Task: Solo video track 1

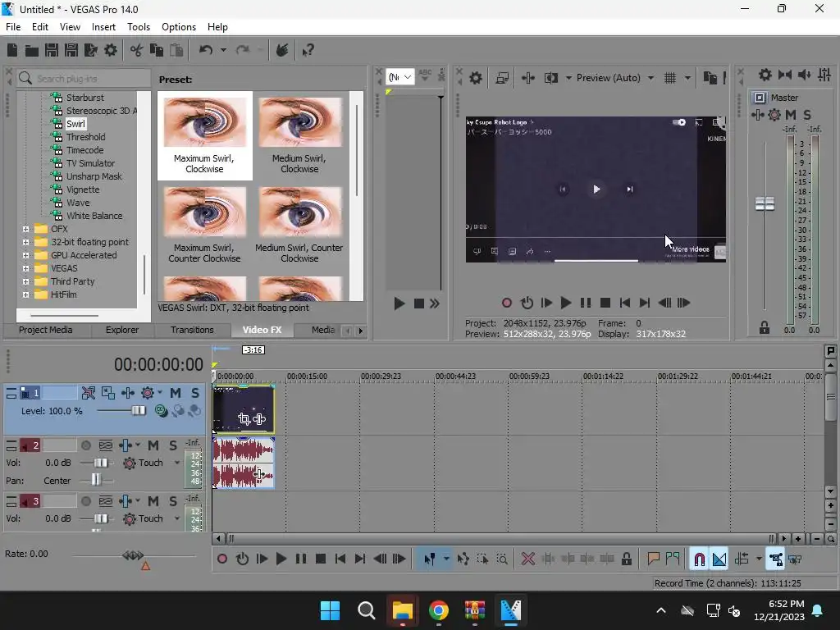Action: tap(195, 393)
